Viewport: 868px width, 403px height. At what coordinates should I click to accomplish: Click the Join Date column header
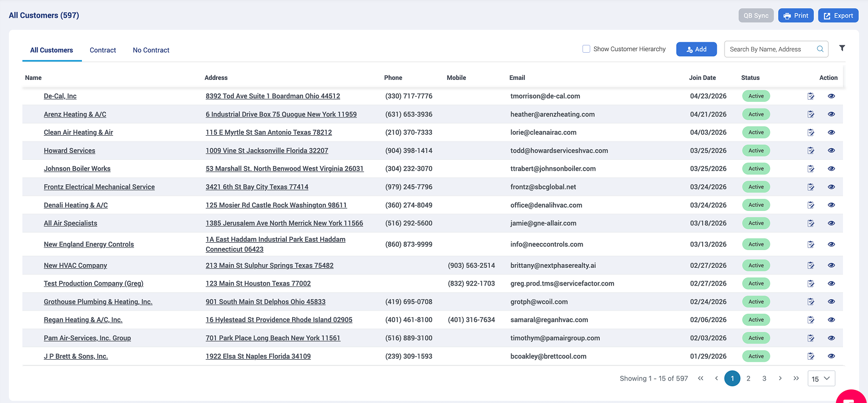tap(702, 78)
